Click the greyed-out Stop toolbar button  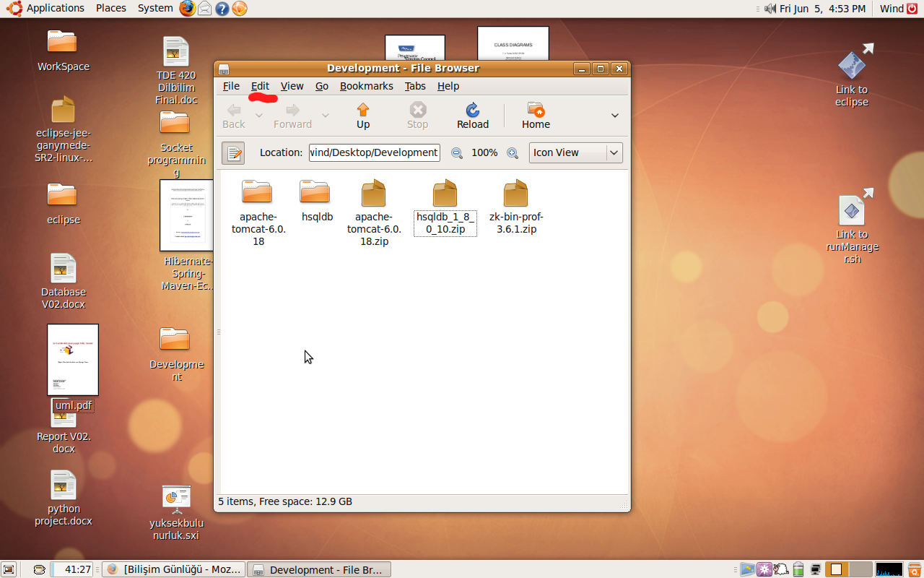(417, 116)
